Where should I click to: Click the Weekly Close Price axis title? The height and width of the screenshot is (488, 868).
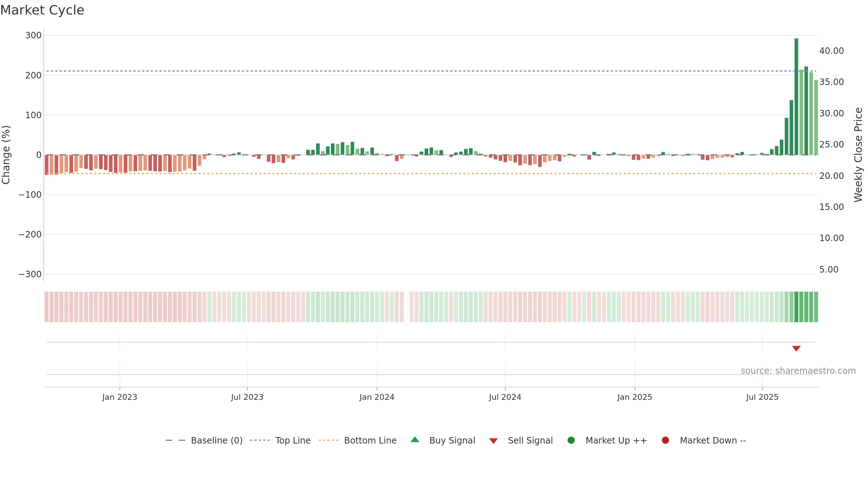point(858,155)
